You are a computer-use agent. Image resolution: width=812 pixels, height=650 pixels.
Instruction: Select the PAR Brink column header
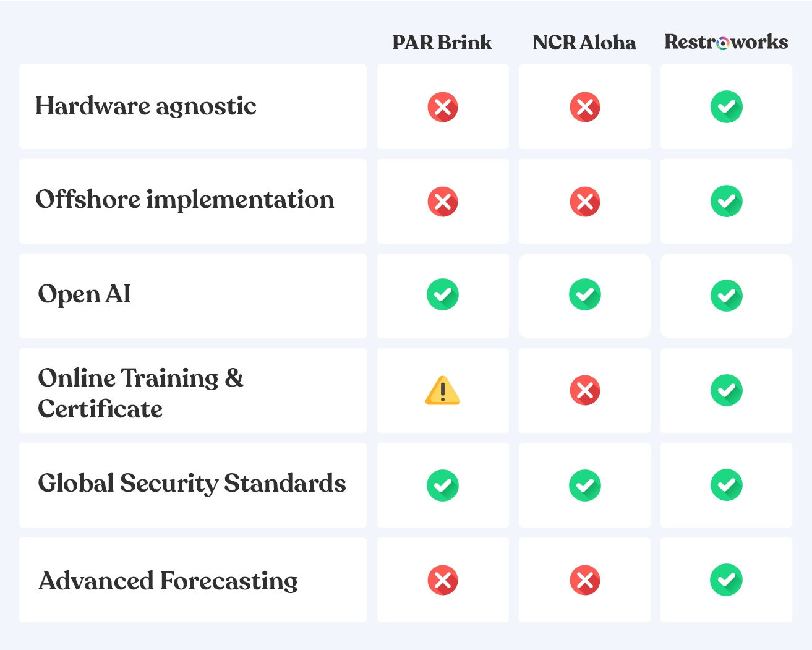442,43
